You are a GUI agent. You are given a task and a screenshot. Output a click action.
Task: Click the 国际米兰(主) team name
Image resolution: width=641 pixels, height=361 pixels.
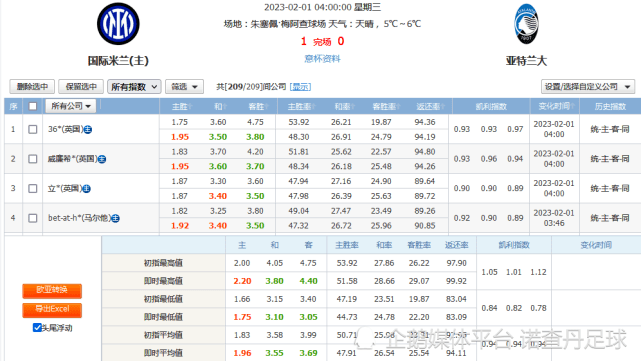(x=118, y=61)
